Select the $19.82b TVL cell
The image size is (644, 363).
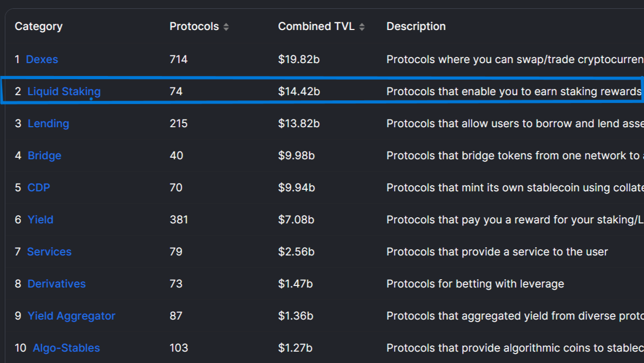click(299, 59)
